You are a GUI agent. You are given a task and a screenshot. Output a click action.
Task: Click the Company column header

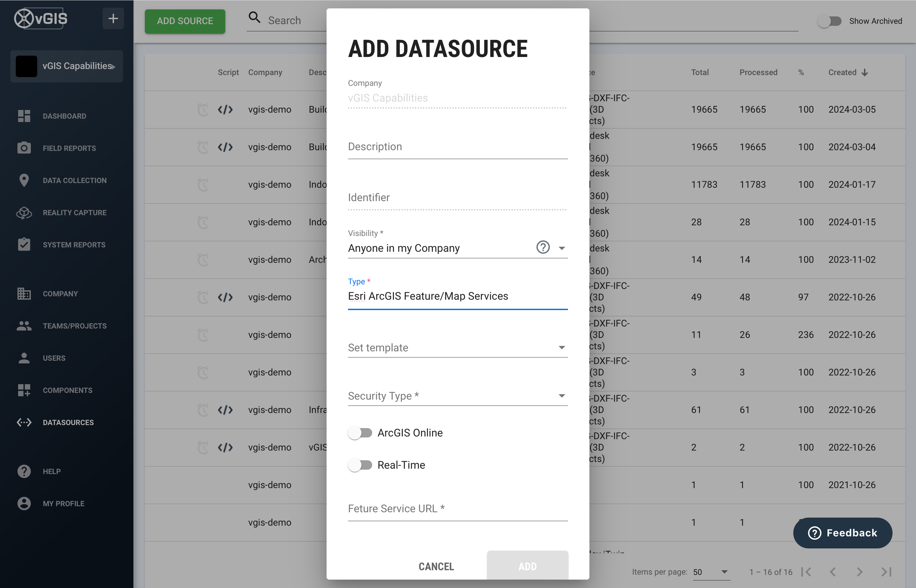coord(265,72)
